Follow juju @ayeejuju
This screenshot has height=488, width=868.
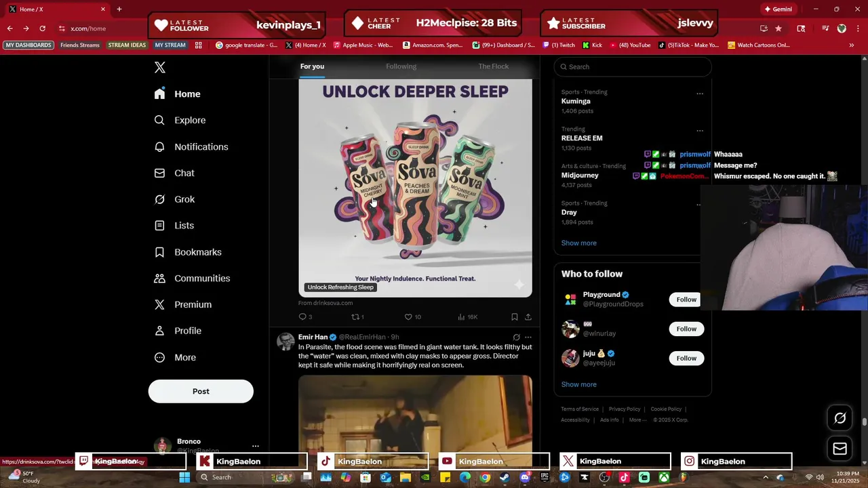pos(686,358)
